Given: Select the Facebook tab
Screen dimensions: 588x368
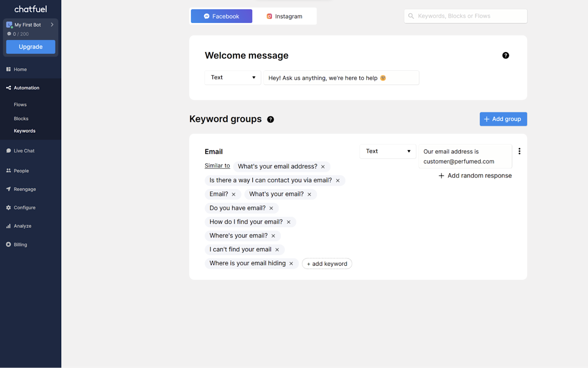Looking at the screenshot, I should point(221,16).
